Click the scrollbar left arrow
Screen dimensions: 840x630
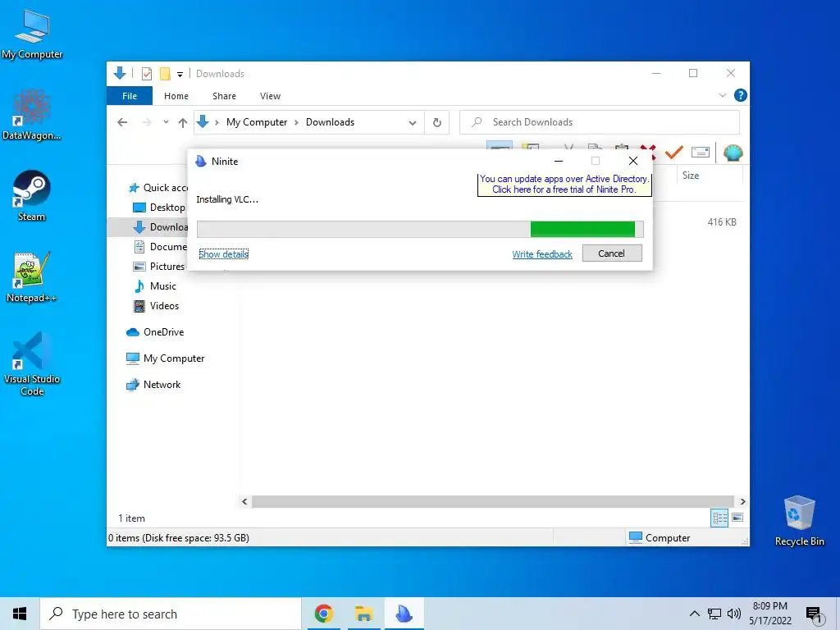tap(244, 501)
